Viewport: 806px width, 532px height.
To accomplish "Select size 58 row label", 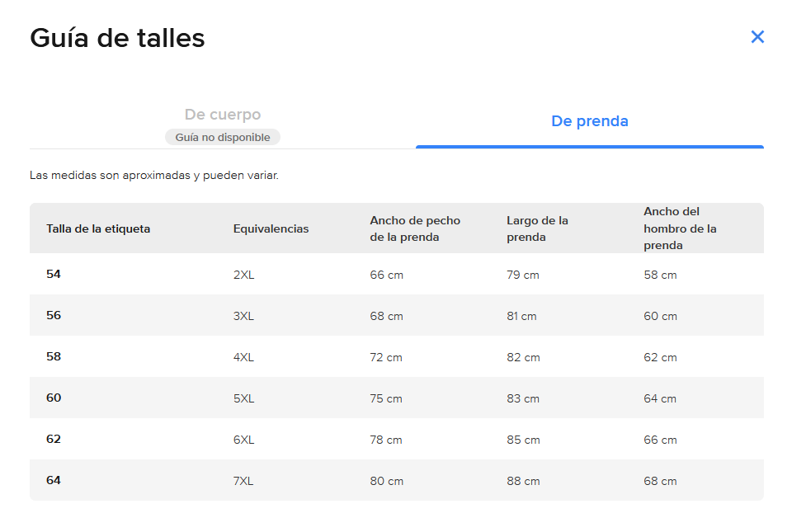I will [54, 356].
